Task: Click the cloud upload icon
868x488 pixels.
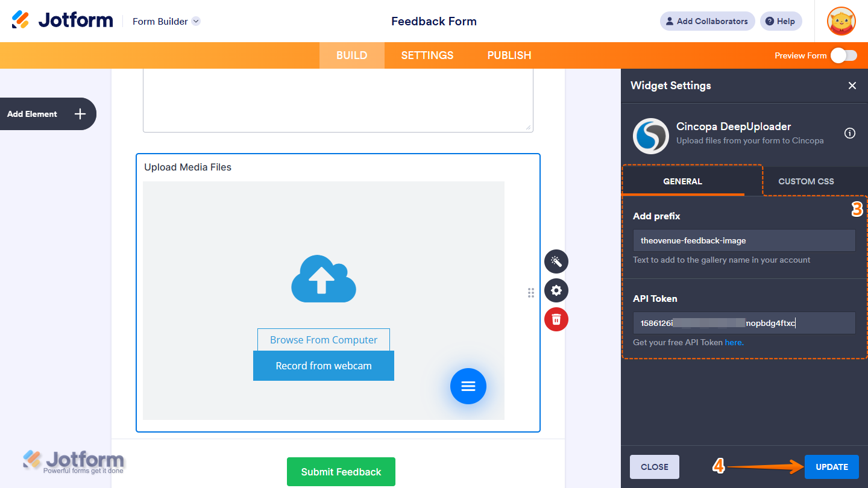Action: pos(324,280)
